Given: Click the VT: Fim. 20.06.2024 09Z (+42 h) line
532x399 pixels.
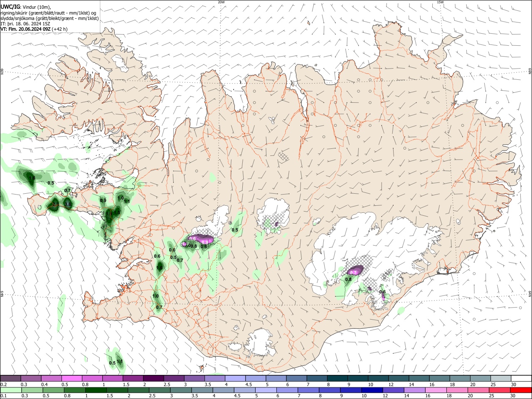Looking at the screenshot, I should tap(34, 29).
